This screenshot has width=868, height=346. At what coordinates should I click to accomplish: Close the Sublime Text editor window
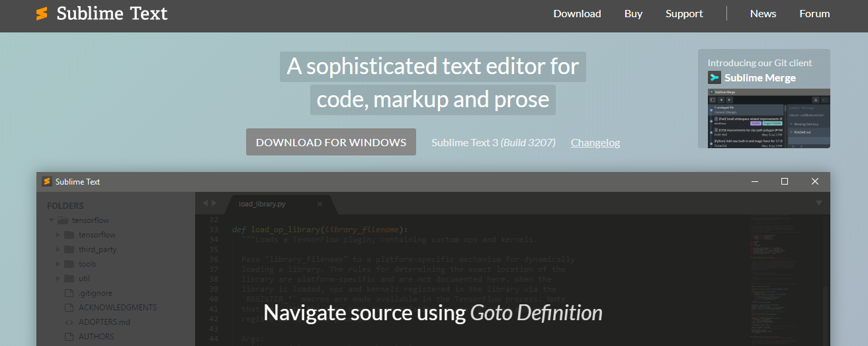(815, 181)
